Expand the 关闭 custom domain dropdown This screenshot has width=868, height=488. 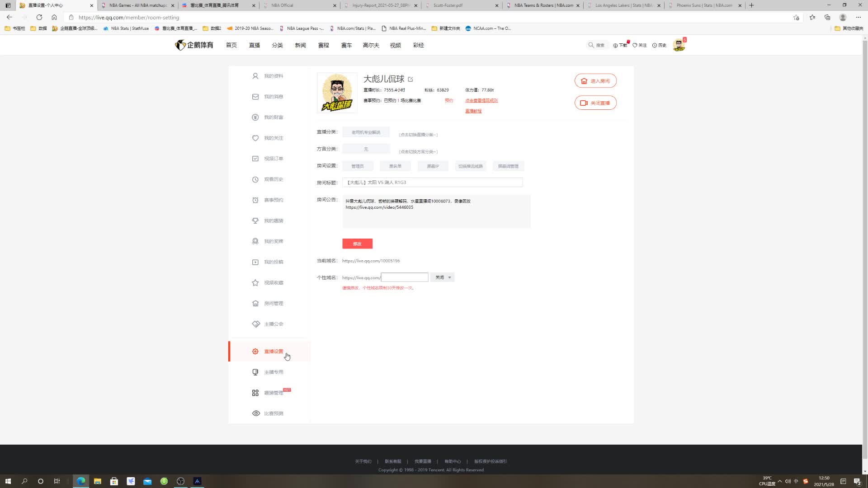coord(443,277)
